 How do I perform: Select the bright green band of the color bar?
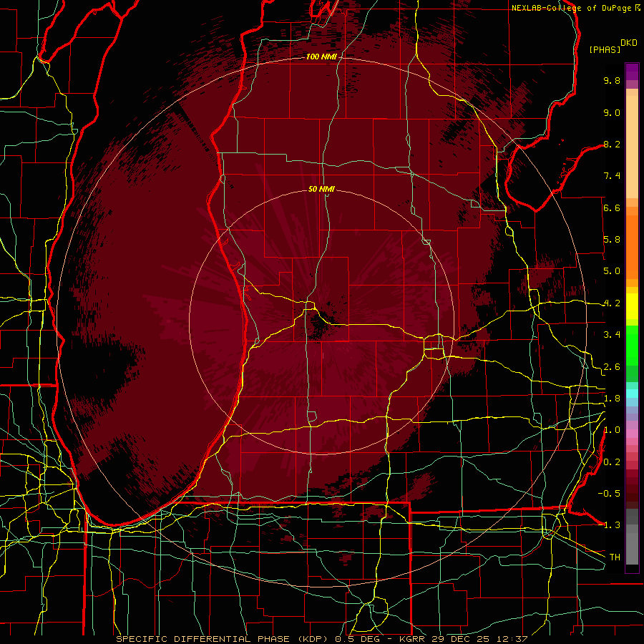pyautogui.click(x=632, y=346)
